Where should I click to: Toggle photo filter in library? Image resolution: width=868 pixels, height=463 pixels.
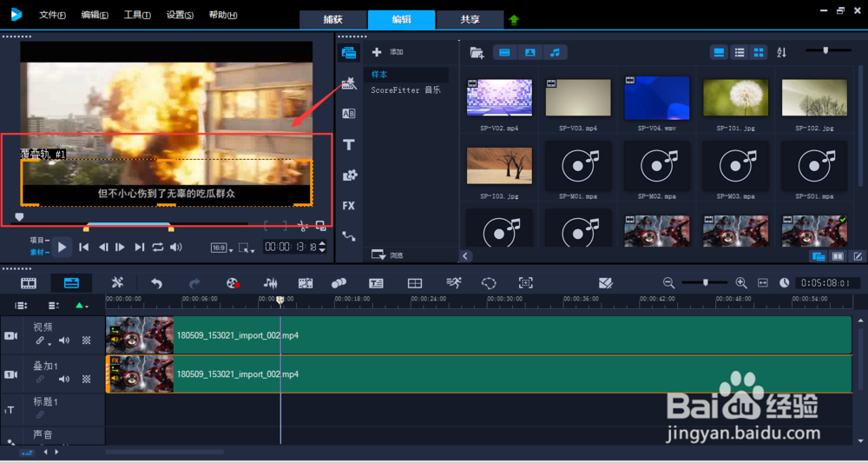pyautogui.click(x=529, y=53)
